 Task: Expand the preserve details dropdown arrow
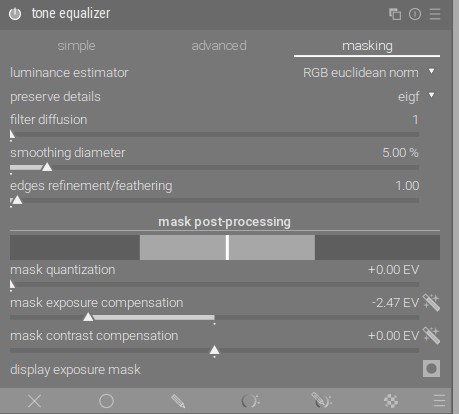point(432,96)
